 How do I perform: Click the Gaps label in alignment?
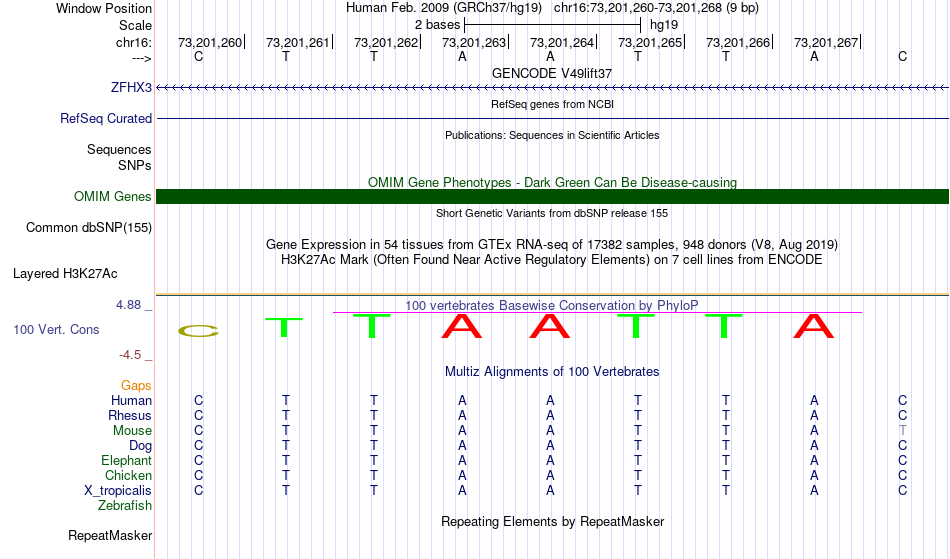[x=136, y=386]
